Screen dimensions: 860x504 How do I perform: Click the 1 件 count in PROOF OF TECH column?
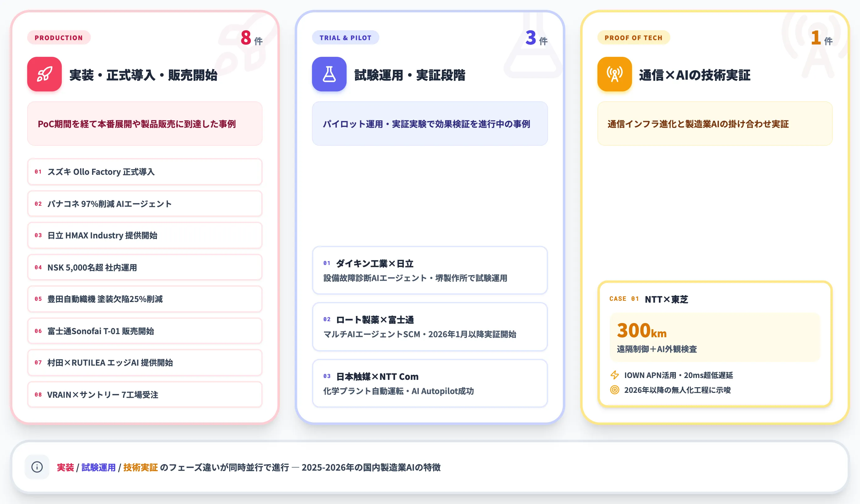point(822,38)
